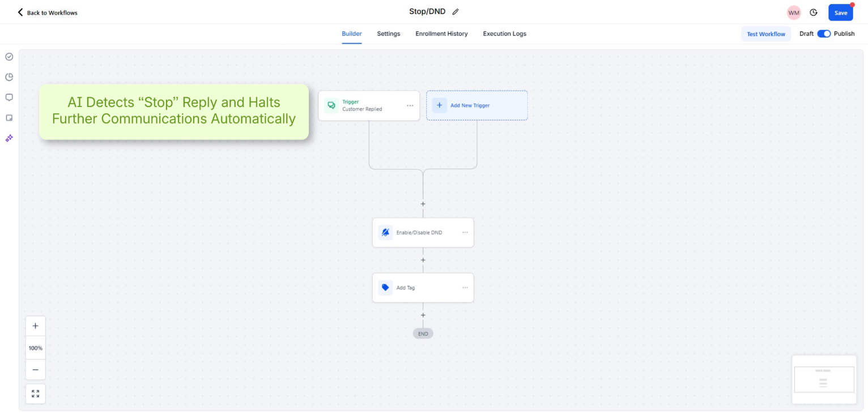Select the notes icon in left sidebar
Image resolution: width=868 pixels, height=415 pixels.
pos(8,117)
